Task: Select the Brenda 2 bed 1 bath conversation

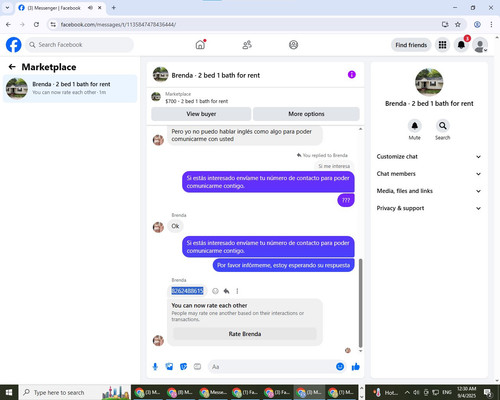Action: 70,88
